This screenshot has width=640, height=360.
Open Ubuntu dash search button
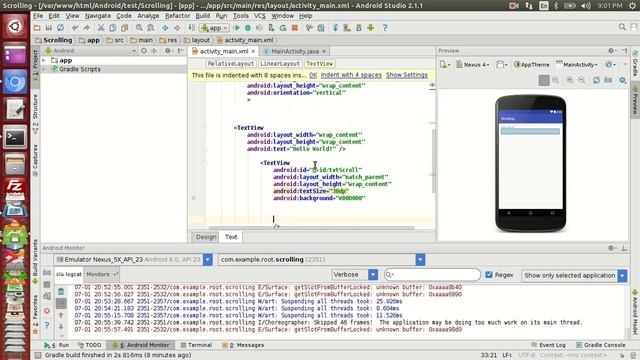(15, 27)
